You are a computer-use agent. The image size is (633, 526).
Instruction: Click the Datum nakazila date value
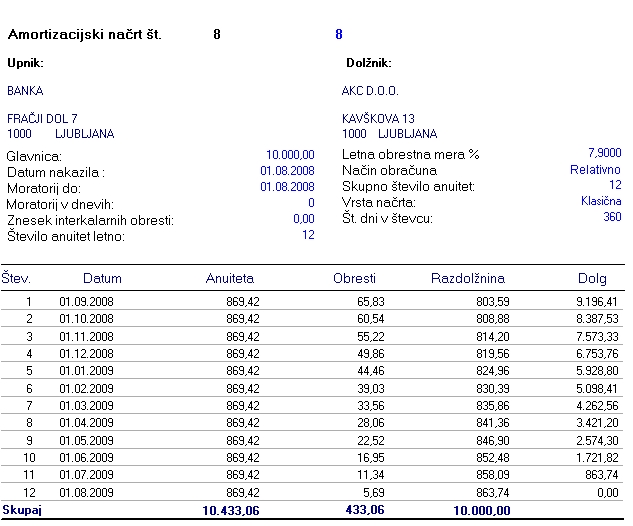[287, 171]
